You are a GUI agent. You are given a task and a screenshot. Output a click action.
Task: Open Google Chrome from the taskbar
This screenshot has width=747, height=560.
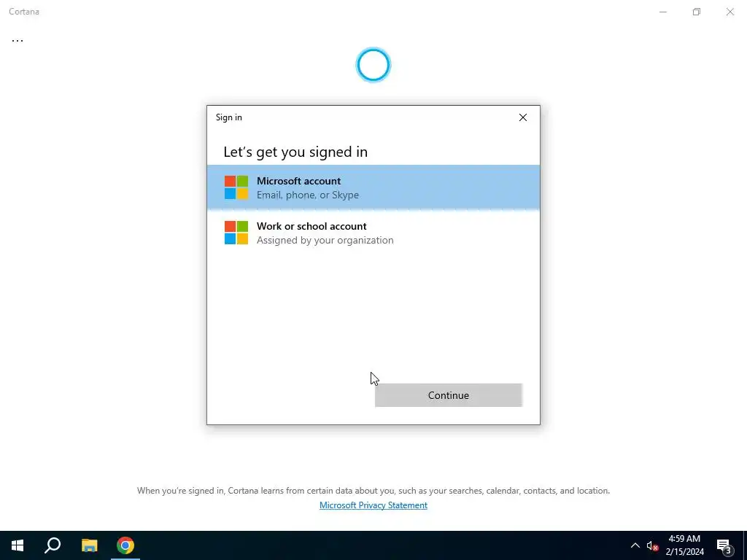(125, 545)
